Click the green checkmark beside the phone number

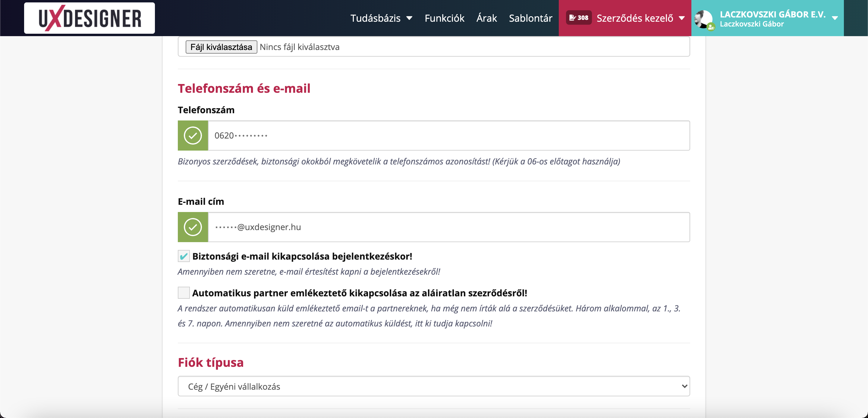(x=192, y=136)
